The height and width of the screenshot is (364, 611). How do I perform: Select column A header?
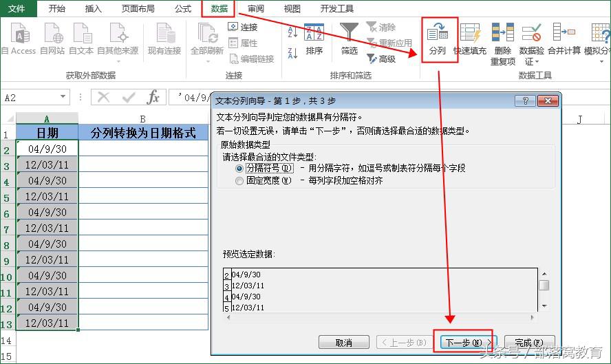pos(47,118)
